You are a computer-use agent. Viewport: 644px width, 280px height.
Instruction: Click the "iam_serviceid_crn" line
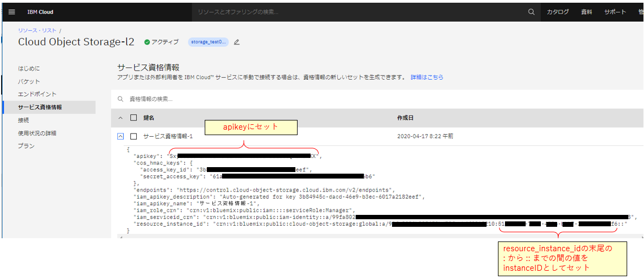point(385,217)
